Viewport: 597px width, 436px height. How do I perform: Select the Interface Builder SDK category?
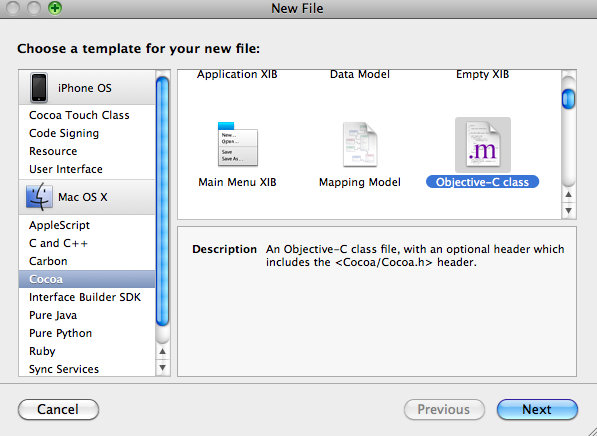87,297
